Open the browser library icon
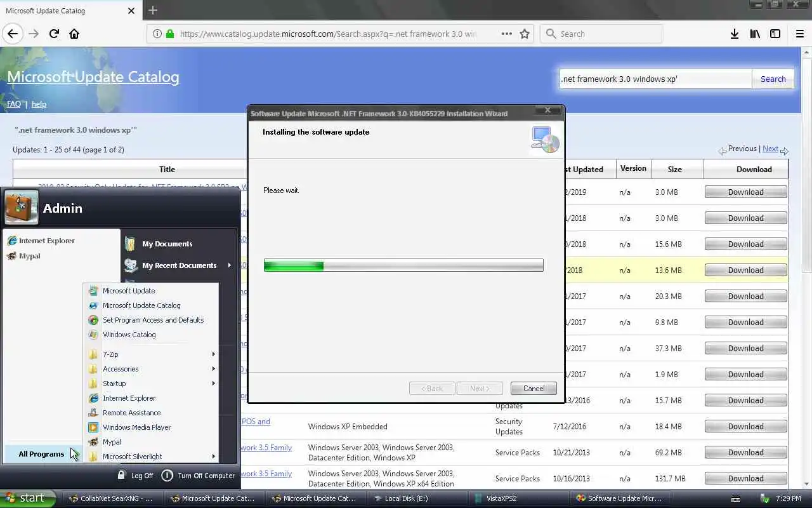Viewport: 812px width, 508px height. pyautogui.click(x=754, y=34)
